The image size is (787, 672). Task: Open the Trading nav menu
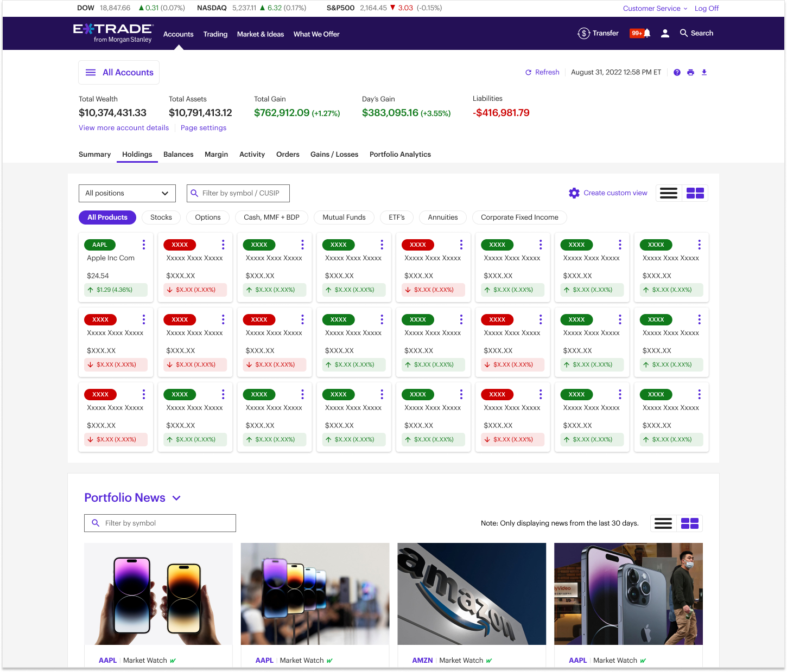215,34
